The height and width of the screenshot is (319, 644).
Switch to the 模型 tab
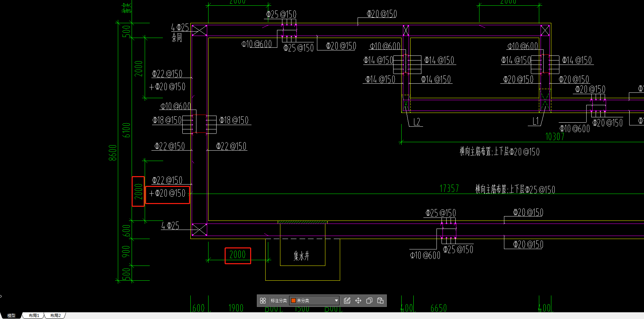tap(11, 316)
